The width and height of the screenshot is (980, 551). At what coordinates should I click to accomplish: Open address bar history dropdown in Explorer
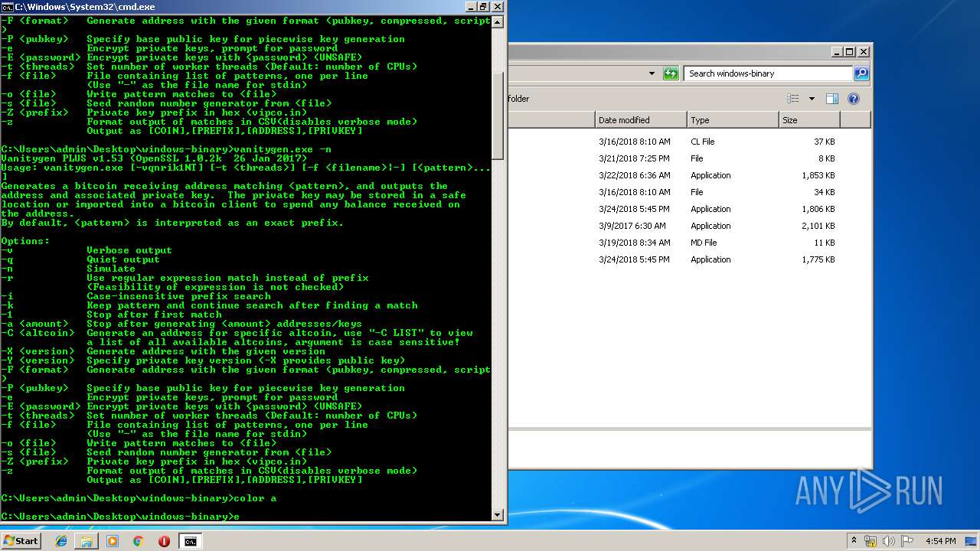(x=652, y=73)
